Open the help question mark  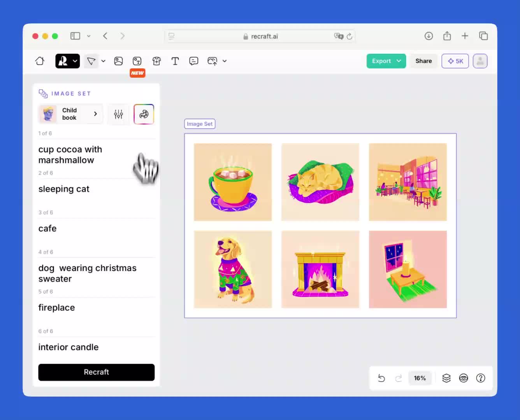click(x=481, y=378)
